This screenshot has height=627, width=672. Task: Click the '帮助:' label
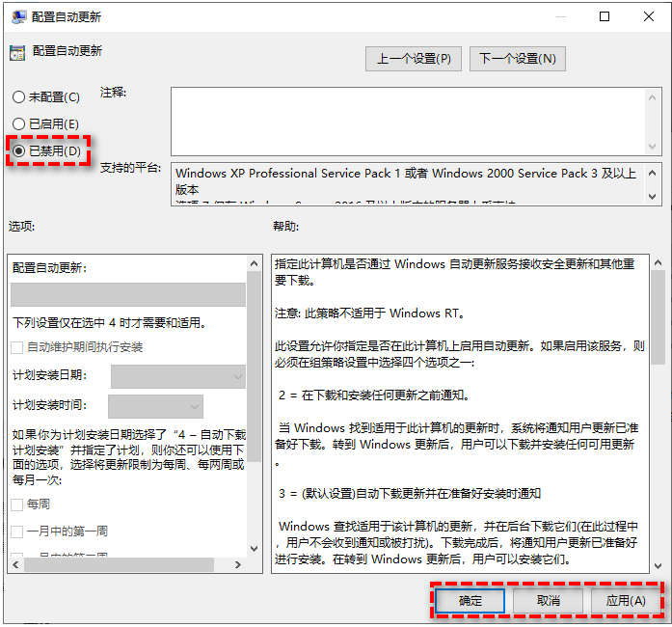tap(285, 226)
